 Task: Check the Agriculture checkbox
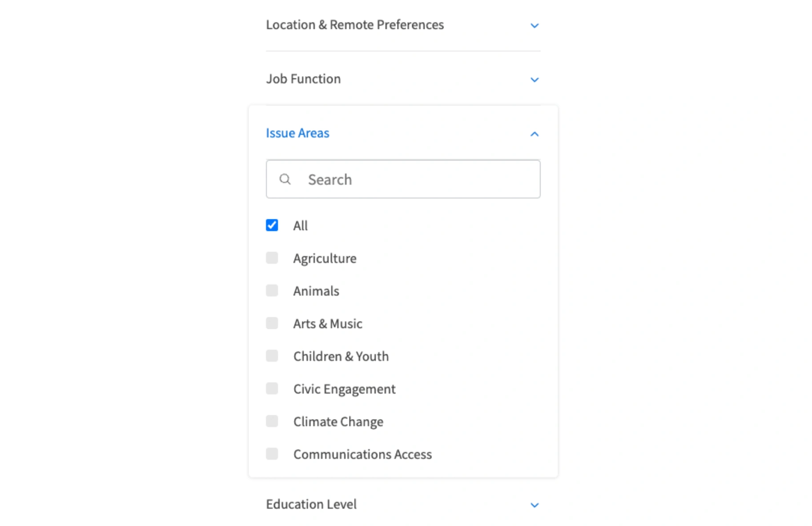272,258
